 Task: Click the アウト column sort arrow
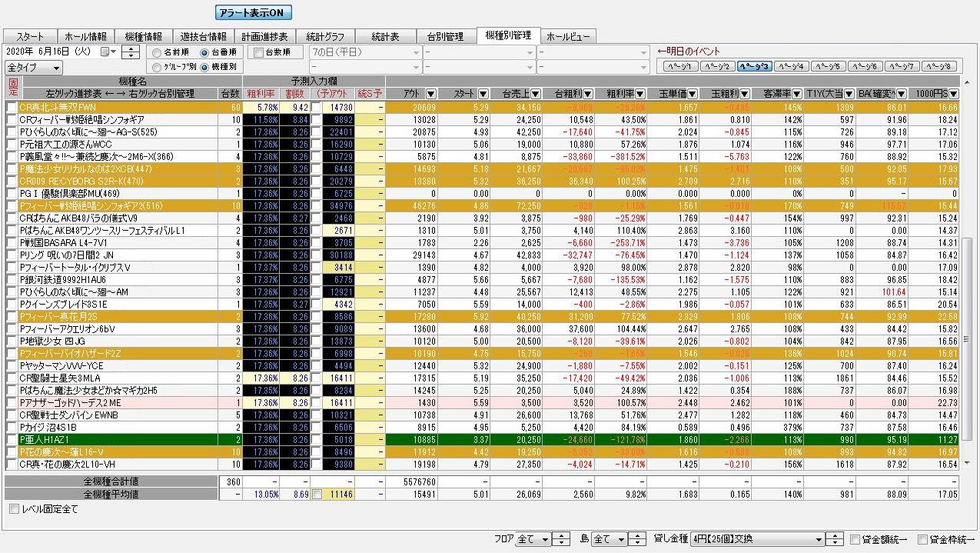pos(431,94)
